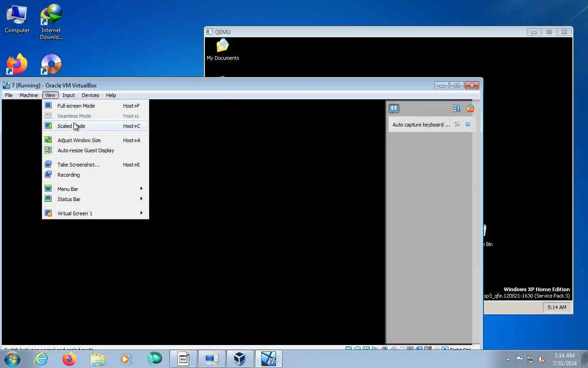Click the network tray icon
588x368 pixels.
tap(531, 359)
